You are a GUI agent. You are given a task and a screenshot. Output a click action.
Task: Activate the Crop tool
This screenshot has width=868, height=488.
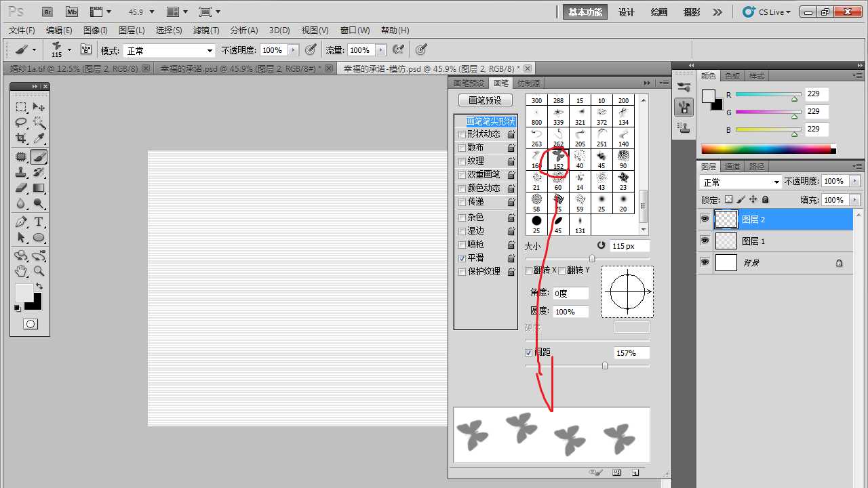coord(22,138)
